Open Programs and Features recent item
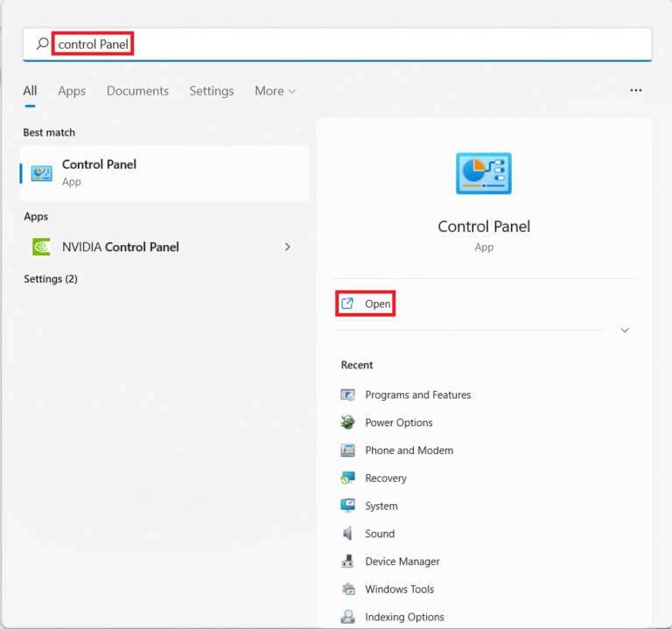 point(406,395)
